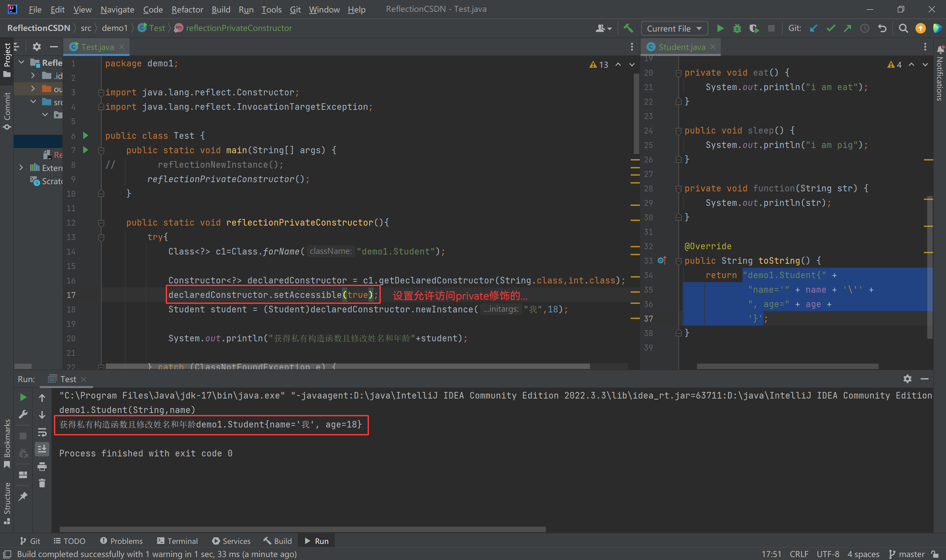
Task: Click the Search Everywhere magnifier icon
Action: coord(903,28)
